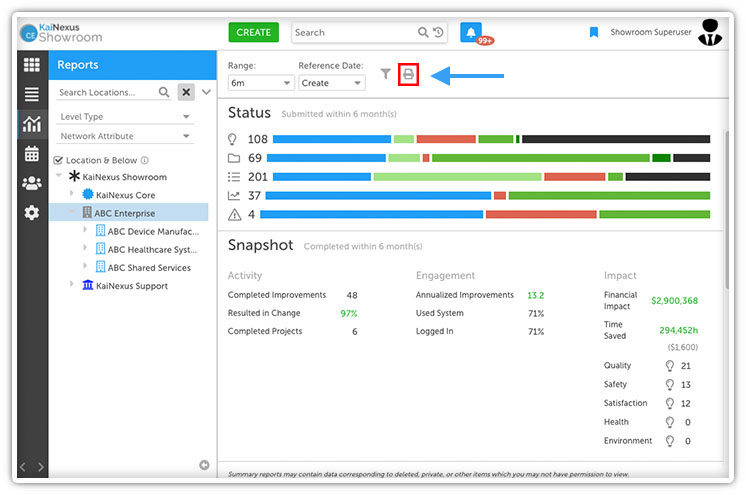
Task: Open the Range dropdown
Action: 260,83
